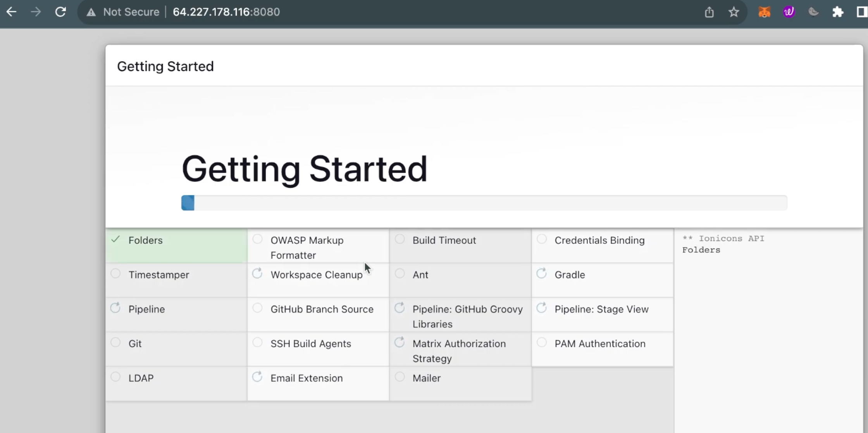Click the Pipeline plugin label
Screen dimensions: 868x433
146,309
